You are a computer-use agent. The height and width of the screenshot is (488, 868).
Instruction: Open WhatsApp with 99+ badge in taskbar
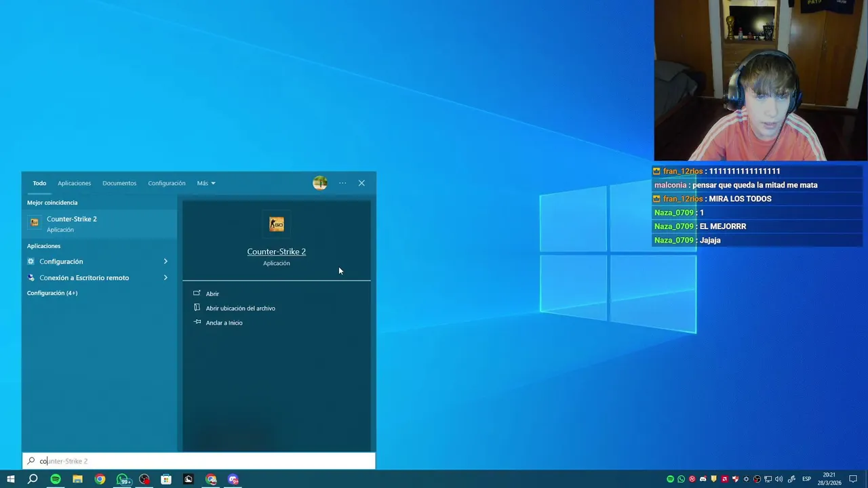[123, 479]
